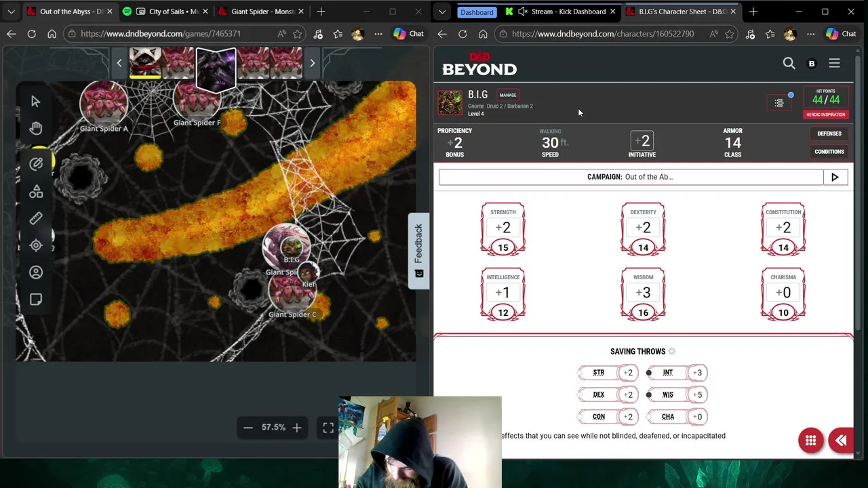Click the campaign play arrow button
The height and width of the screenshot is (488, 868).
coord(835,177)
